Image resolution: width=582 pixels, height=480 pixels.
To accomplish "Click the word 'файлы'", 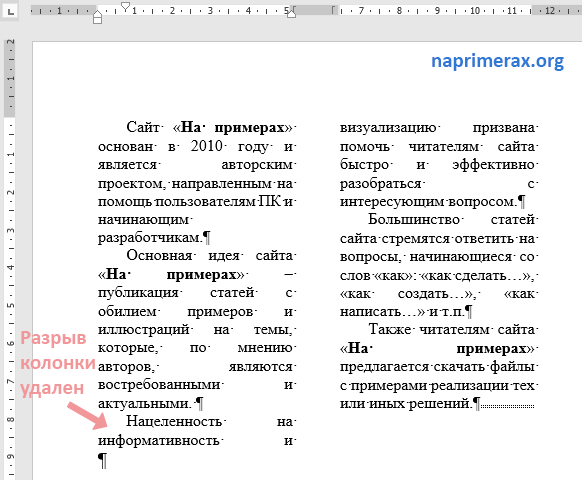I will tap(512, 367).
